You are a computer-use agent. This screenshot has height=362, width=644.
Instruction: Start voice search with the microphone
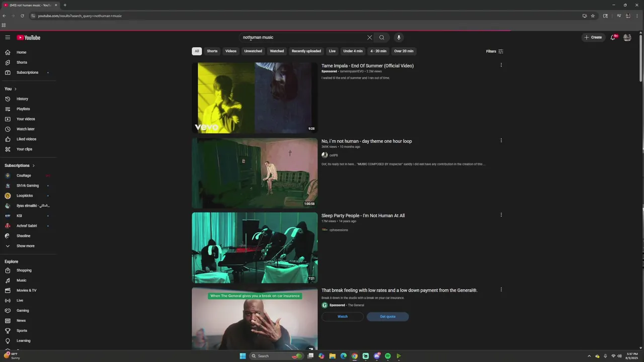click(x=398, y=37)
